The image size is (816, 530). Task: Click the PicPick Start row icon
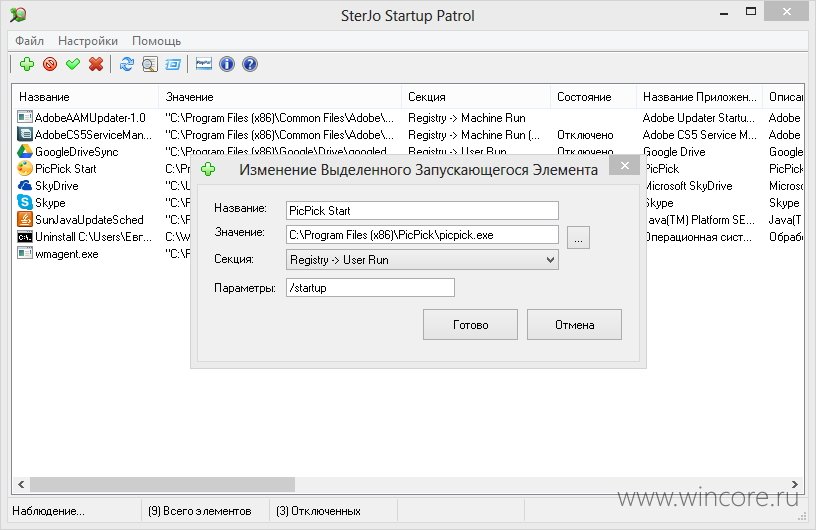pos(24,168)
